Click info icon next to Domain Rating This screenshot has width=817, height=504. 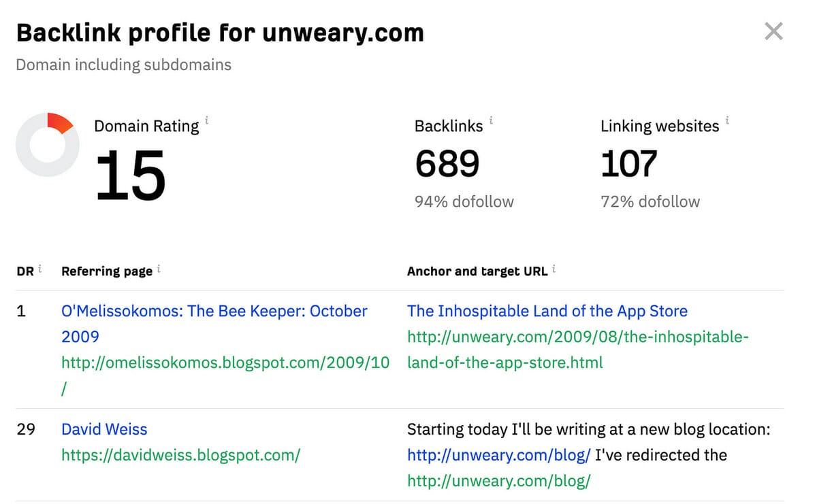(x=207, y=121)
